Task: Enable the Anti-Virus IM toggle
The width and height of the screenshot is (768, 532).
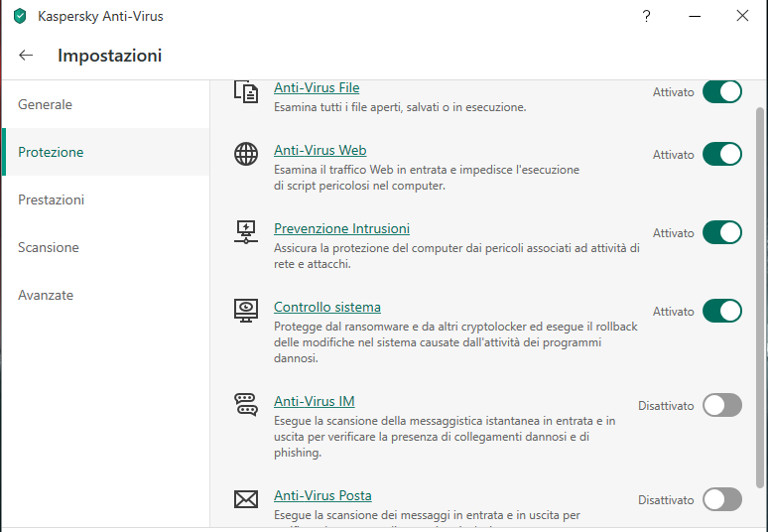Action: coord(721,404)
